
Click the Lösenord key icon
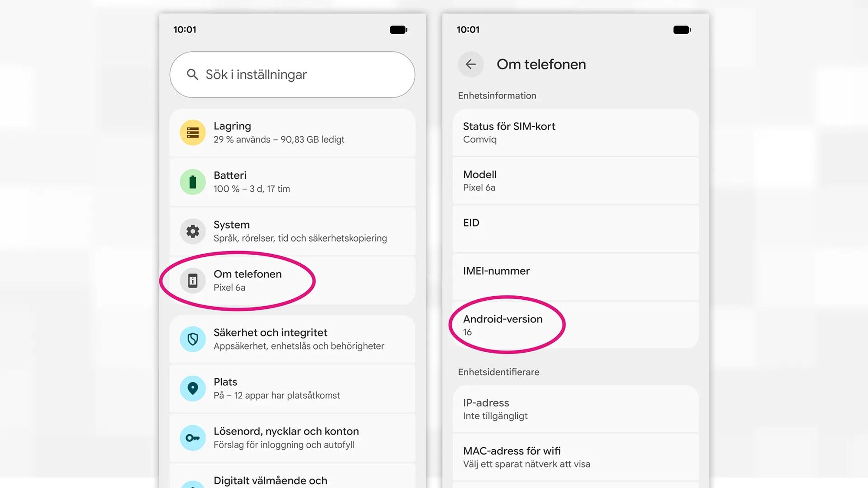tap(193, 438)
